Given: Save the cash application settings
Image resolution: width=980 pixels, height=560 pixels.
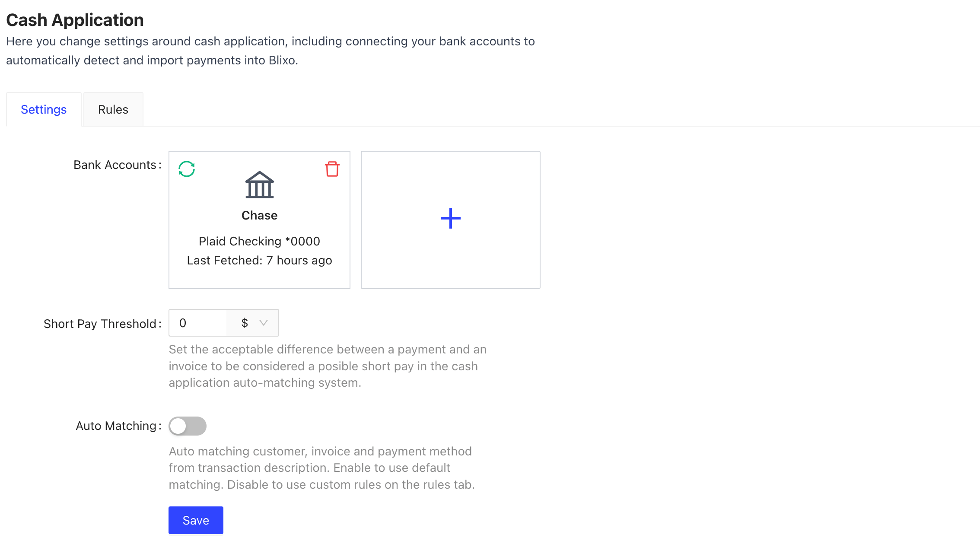Looking at the screenshot, I should pos(196,520).
